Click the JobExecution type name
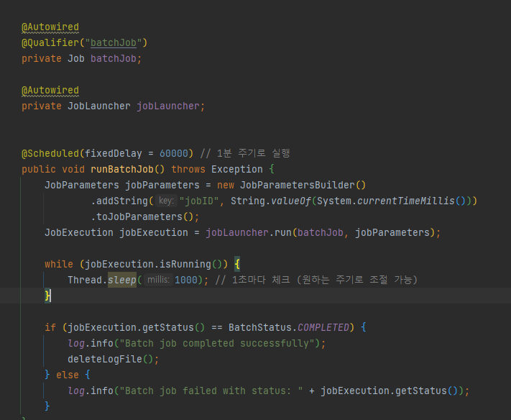The image size is (511, 420). click(79, 232)
